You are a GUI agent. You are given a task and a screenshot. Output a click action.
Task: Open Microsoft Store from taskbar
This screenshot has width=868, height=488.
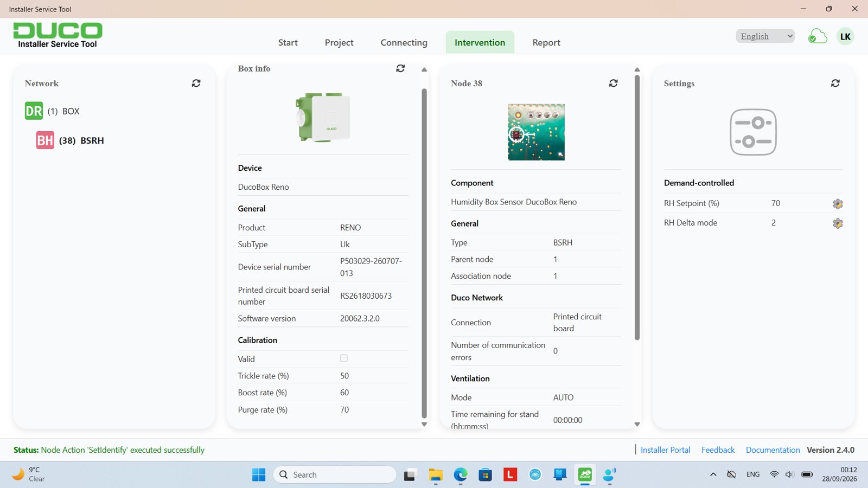(485, 475)
